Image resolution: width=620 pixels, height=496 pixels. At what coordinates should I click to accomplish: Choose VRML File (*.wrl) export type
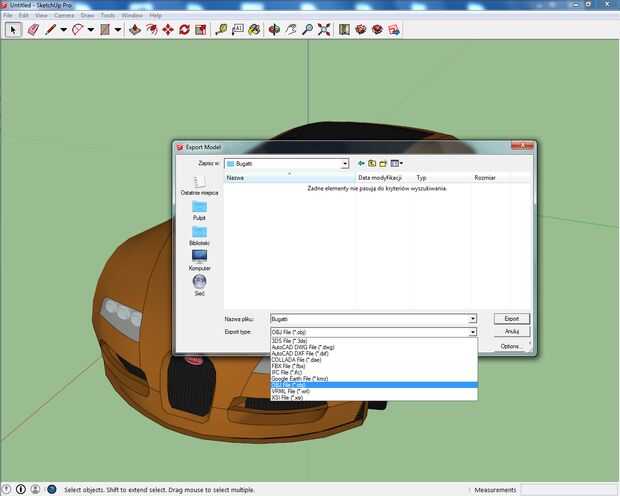[374, 391]
